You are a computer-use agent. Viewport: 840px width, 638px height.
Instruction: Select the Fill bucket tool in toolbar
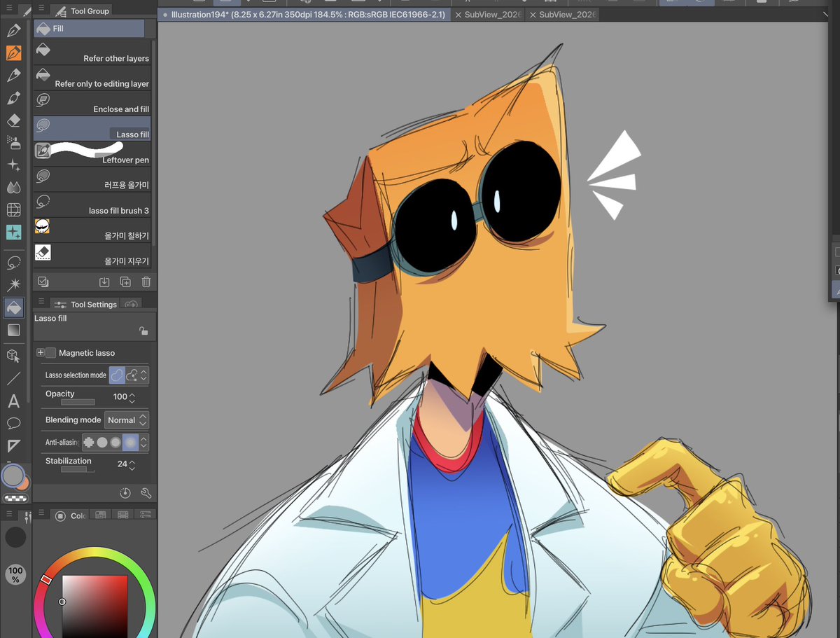[13, 307]
